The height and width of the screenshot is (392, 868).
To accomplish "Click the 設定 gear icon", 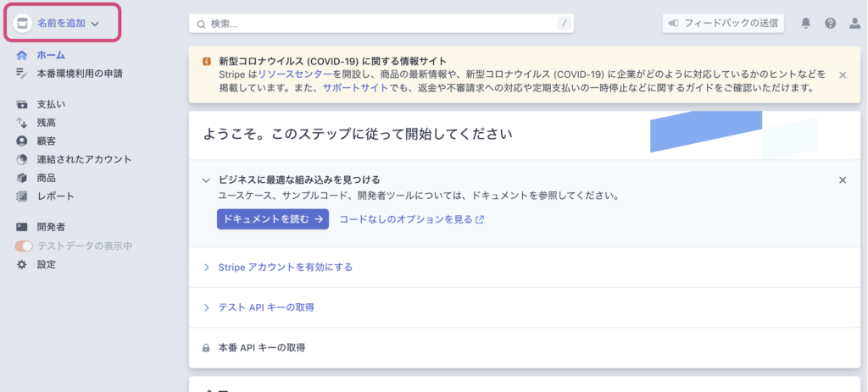I will pos(21,264).
